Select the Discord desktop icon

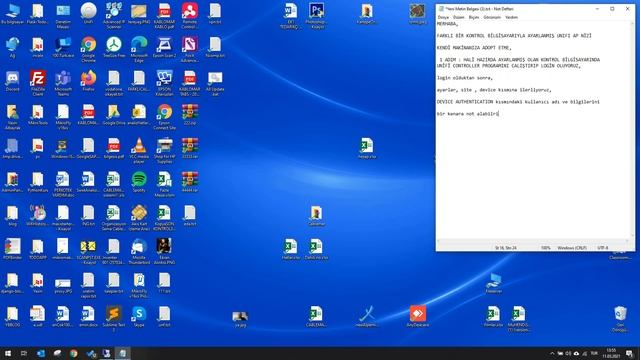point(13,81)
